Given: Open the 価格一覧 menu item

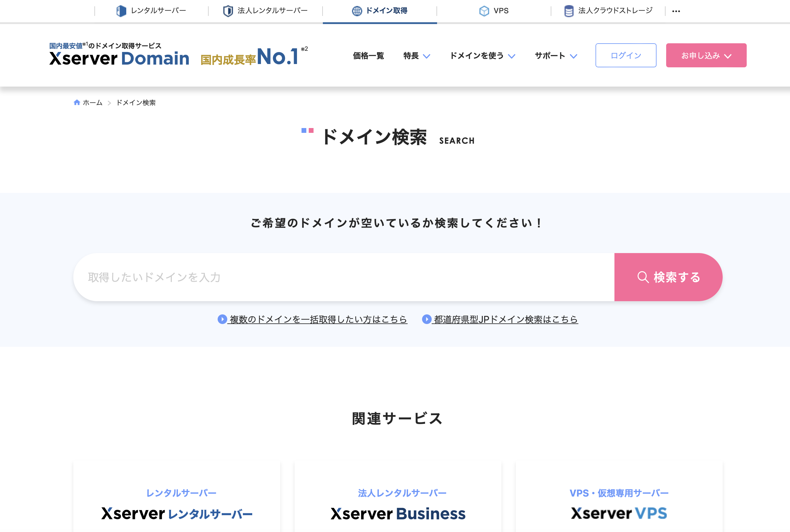Looking at the screenshot, I should [x=368, y=56].
